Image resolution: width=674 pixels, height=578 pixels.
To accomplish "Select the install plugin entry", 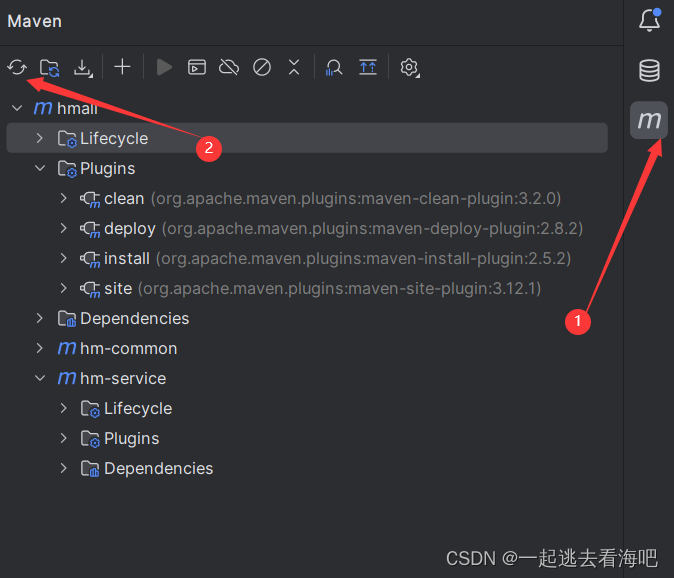I will (307, 258).
